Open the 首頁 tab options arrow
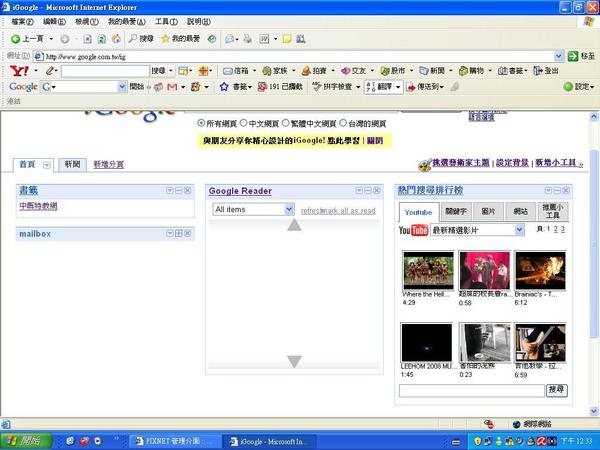 [x=47, y=165]
